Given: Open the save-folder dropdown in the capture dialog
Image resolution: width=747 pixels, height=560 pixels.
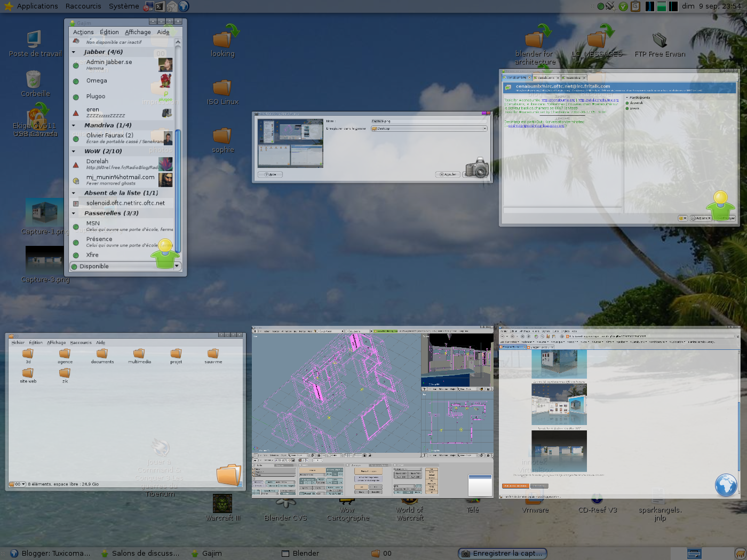Looking at the screenshot, I should click(429, 129).
